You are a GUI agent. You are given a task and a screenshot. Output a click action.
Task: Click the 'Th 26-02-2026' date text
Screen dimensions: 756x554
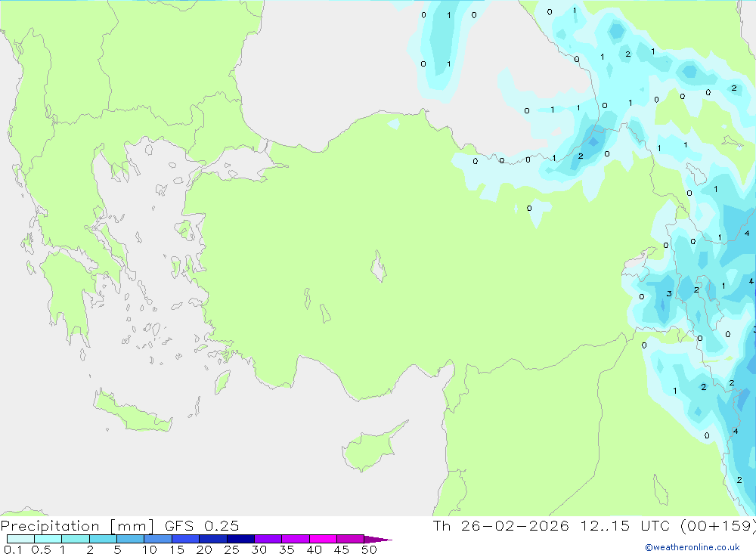501,526
